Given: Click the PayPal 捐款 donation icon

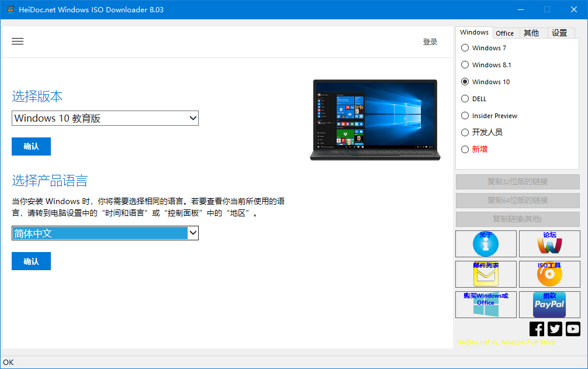Looking at the screenshot, I should coord(549,305).
